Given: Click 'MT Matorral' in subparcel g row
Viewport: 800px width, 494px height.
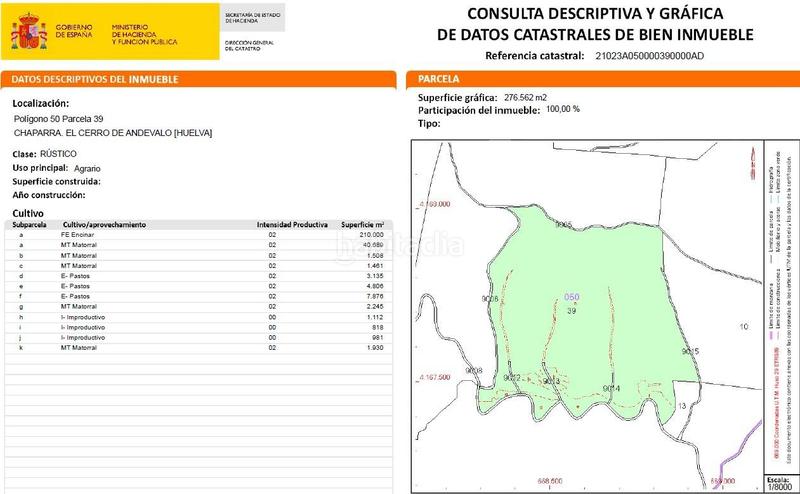Looking at the screenshot, I should coord(79,307).
